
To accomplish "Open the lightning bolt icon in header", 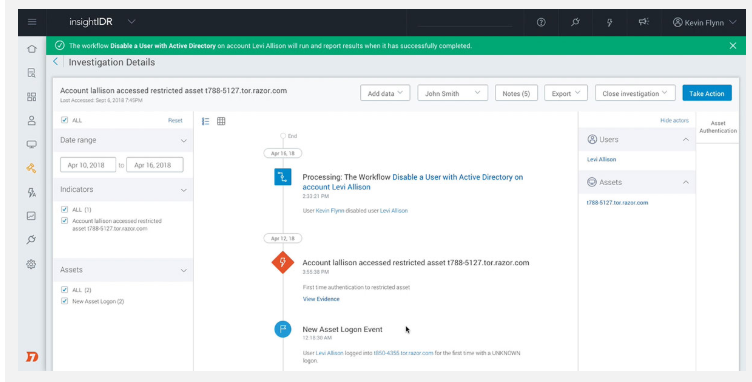I will tap(610, 22).
